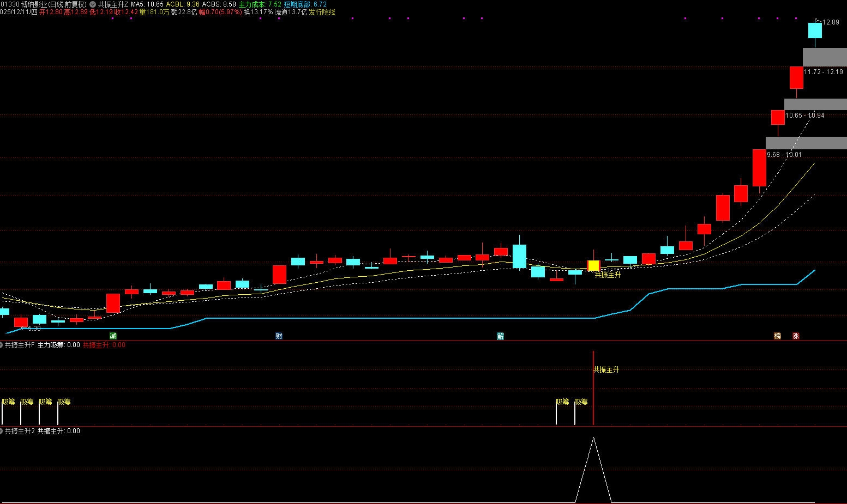Viewport: 847px width, 504px height.
Task: Click the 共振主升F indicator name
Action: pyautogui.click(x=20, y=345)
